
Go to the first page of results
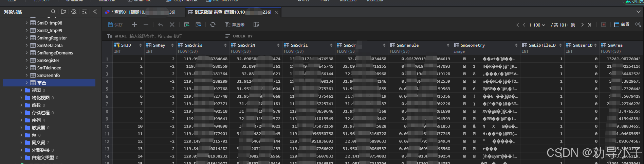pyautogui.click(x=517, y=25)
